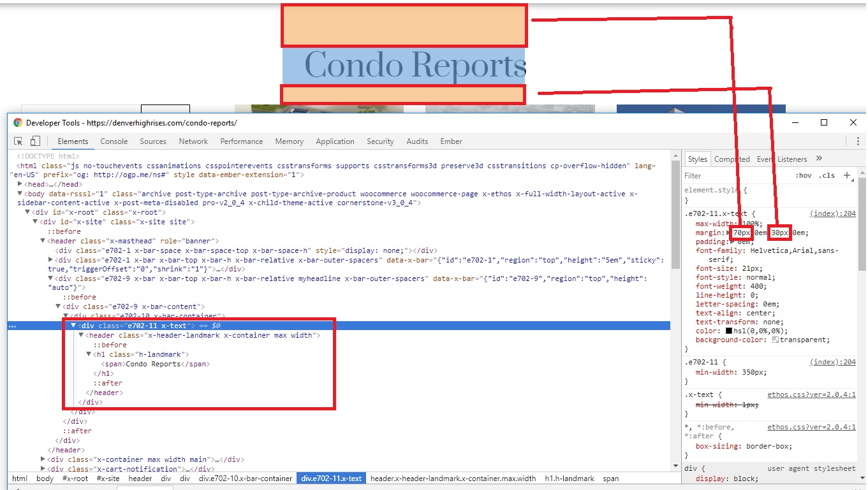The image size is (868, 490).
Task: Switch to the Console tab
Action: [114, 141]
